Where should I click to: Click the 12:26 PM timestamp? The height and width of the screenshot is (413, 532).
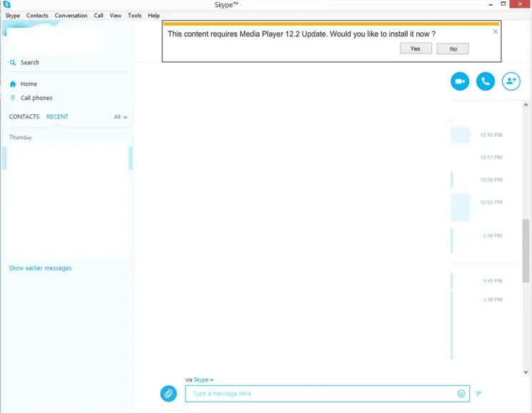click(491, 180)
